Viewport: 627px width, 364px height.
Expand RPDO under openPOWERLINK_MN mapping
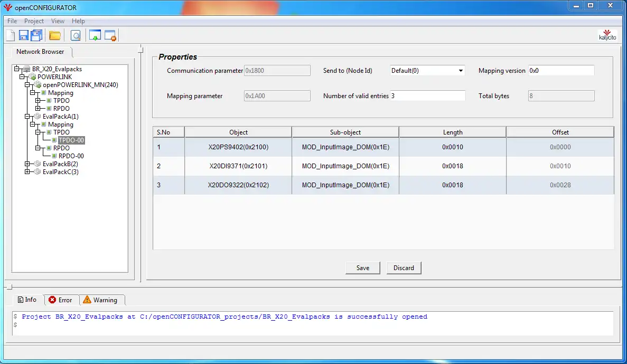click(38, 108)
